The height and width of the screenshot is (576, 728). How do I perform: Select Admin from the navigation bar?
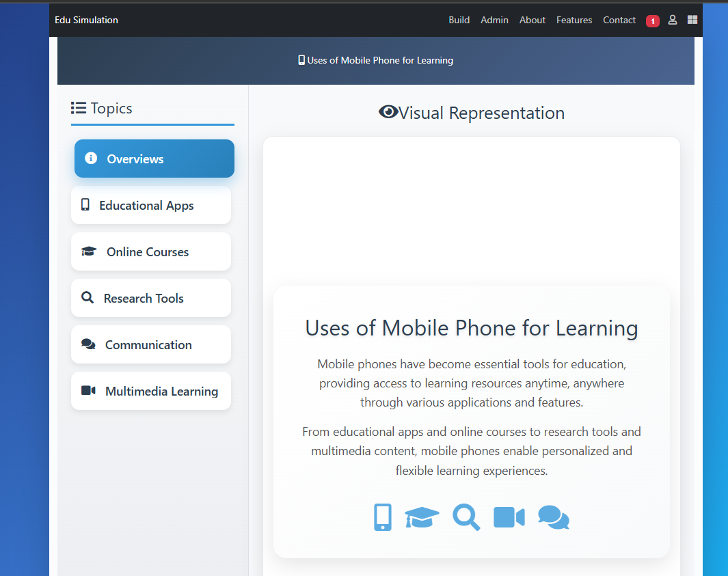pos(494,20)
